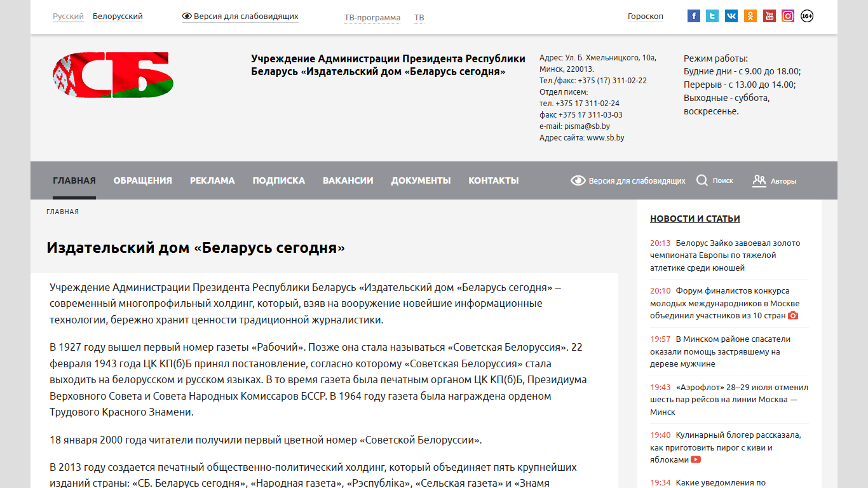Image resolution: width=868 pixels, height=488 pixels.
Task: Click the authors people icon
Action: (x=759, y=180)
